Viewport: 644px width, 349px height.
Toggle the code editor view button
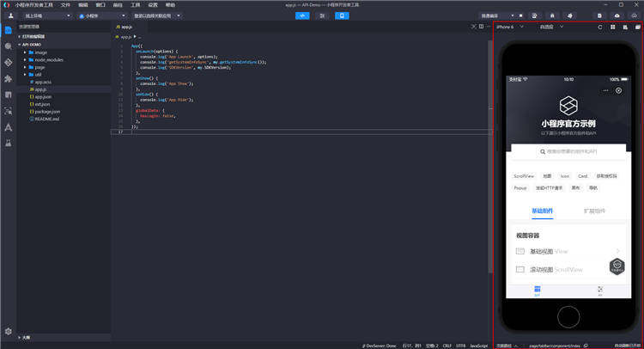tap(302, 15)
